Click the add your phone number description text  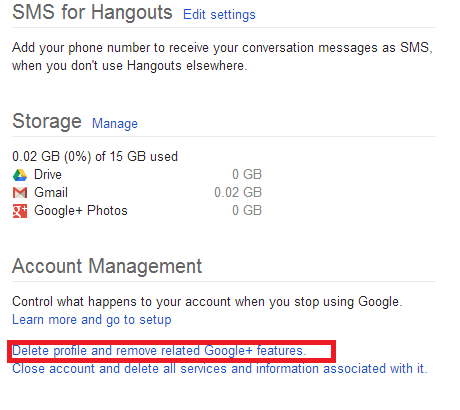tap(222, 57)
